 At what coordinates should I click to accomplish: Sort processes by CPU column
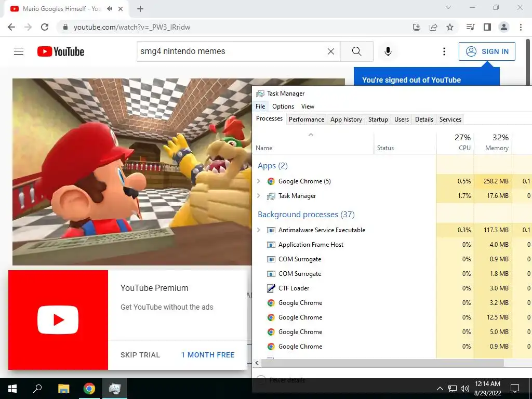455,143
